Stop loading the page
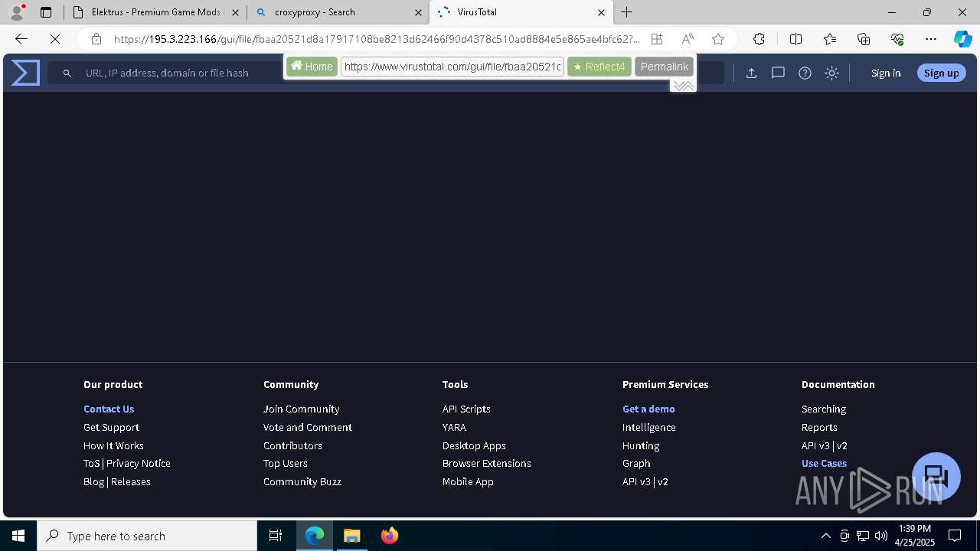 click(55, 39)
